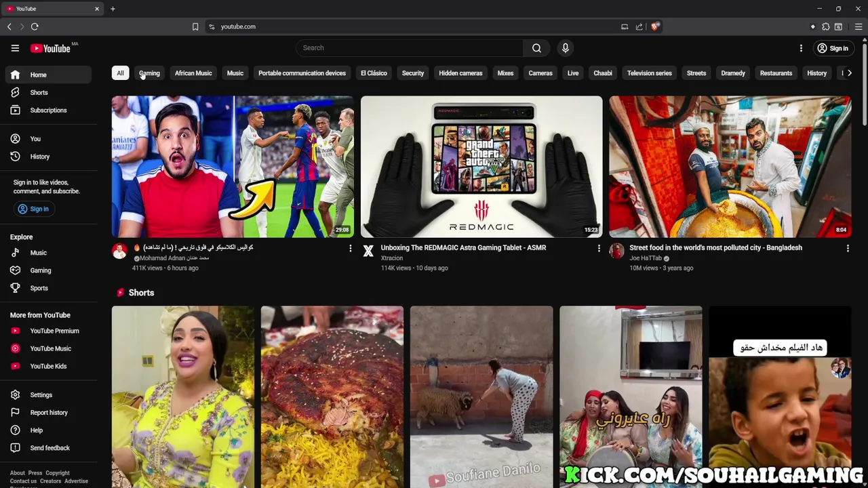
Task: Open options menu for the Mohamad Adnan video
Action: pos(350,249)
